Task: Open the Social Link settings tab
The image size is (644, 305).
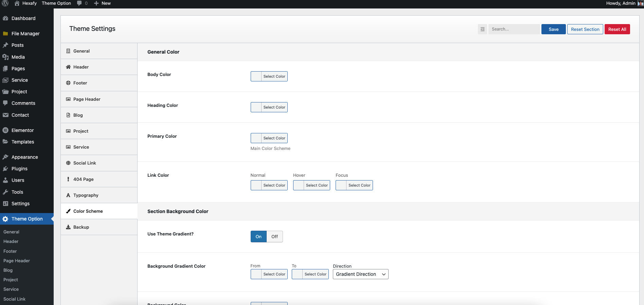Action: pyautogui.click(x=99, y=163)
